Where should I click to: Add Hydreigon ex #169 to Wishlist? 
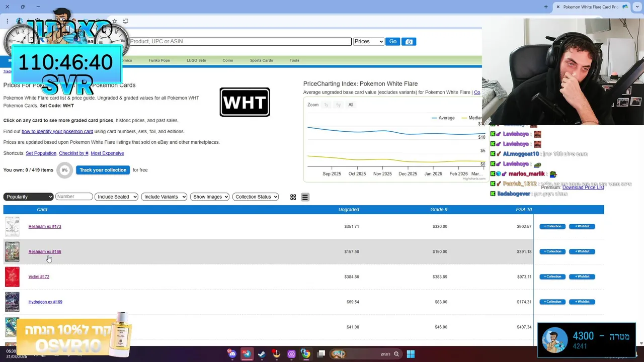582,302
